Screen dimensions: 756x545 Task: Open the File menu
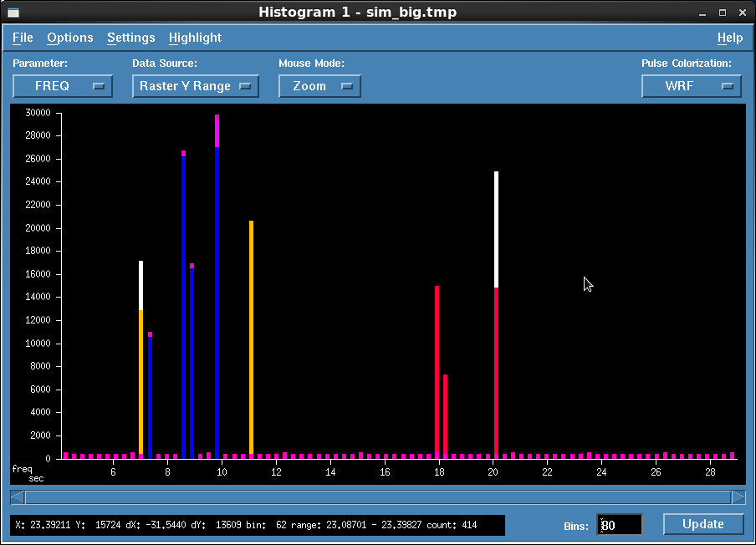pos(23,38)
